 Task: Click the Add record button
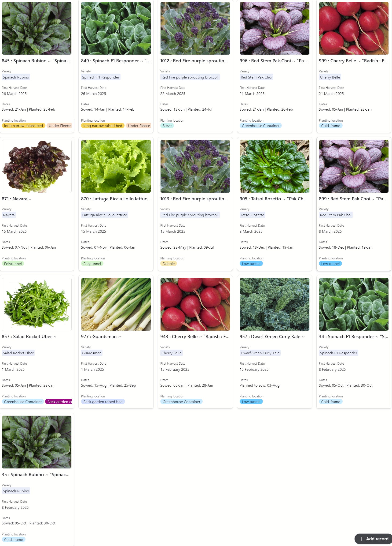tap(374, 539)
